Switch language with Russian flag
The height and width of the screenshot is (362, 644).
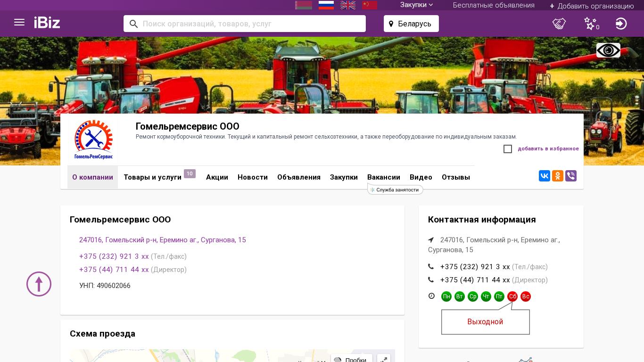326,5
